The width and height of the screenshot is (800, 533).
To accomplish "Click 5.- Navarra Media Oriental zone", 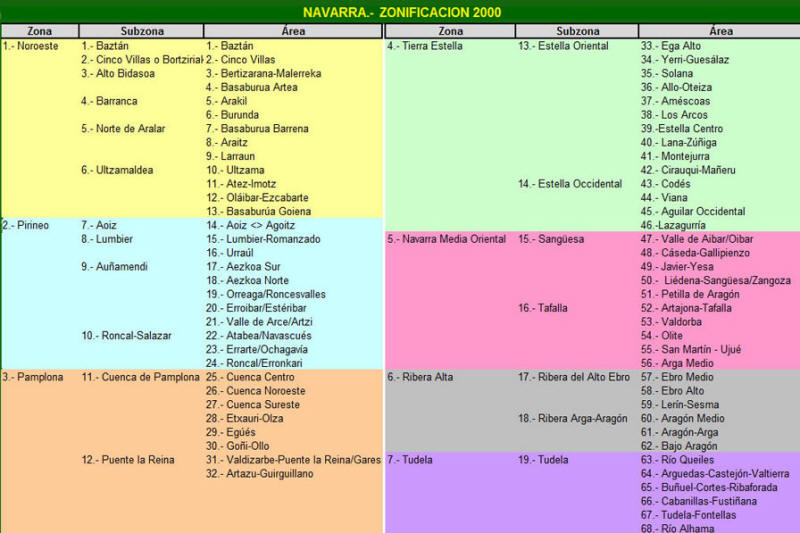I will tap(446, 239).
